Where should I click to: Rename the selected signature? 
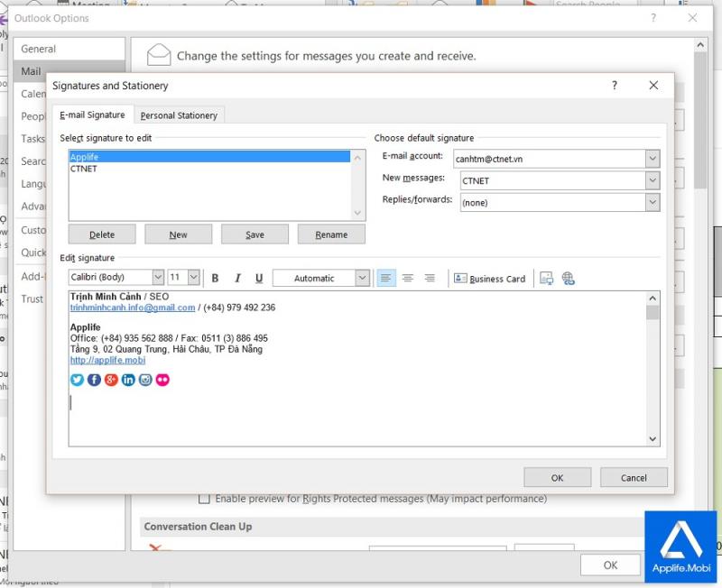[331, 234]
